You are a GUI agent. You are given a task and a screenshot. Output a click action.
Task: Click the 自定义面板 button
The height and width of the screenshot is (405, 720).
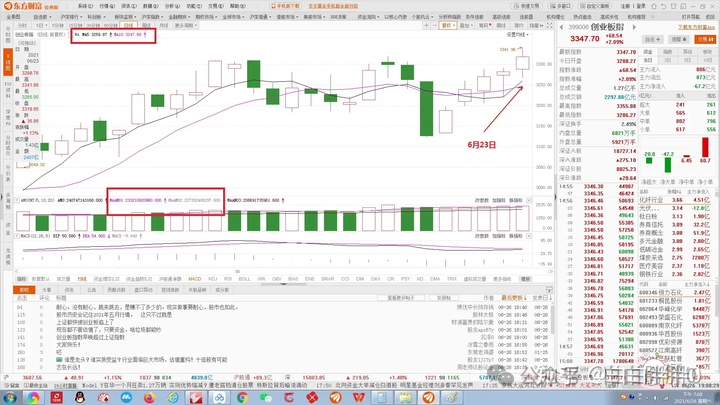(596, 6)
